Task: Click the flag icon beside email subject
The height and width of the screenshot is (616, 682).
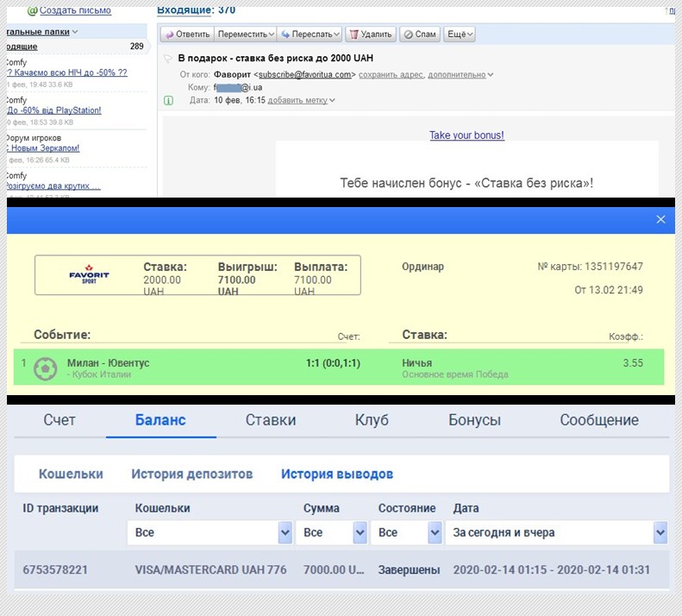Action: [167, 59]
